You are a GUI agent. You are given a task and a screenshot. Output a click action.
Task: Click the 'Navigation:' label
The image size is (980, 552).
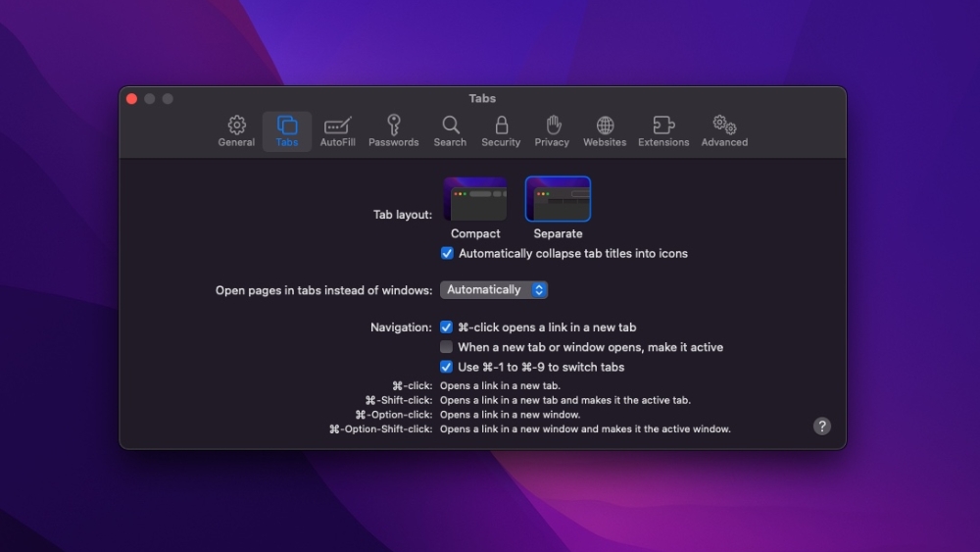coord(401,326)
